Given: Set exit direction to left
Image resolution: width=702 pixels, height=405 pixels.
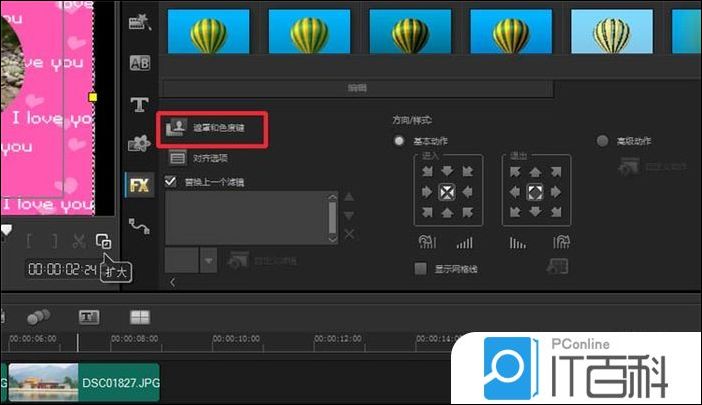Looking at the screenshot, I should [x=515, y=192].
